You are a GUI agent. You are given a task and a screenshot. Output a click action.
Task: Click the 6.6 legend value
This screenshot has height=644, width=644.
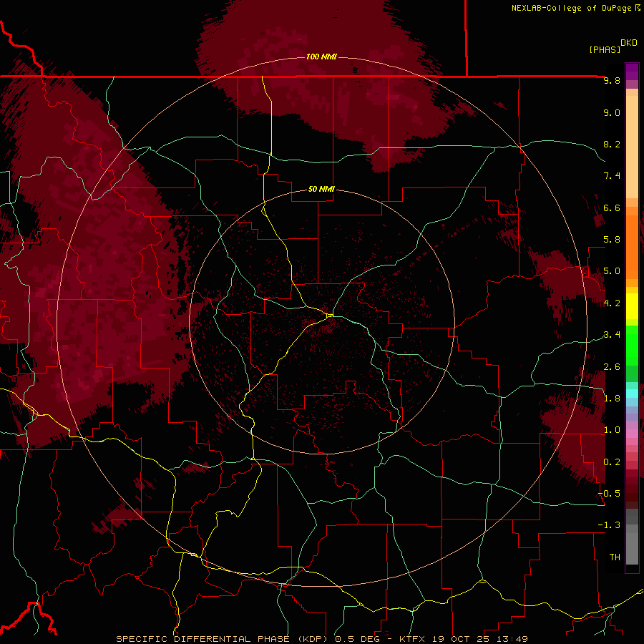click(x=612, y=208)
